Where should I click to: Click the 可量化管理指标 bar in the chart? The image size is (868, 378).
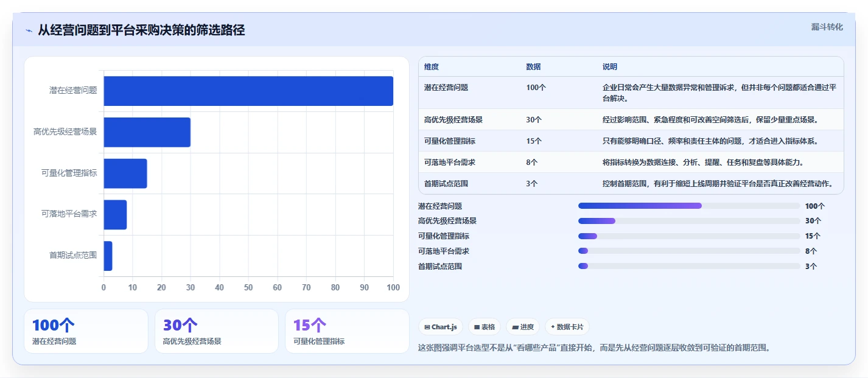125,173
